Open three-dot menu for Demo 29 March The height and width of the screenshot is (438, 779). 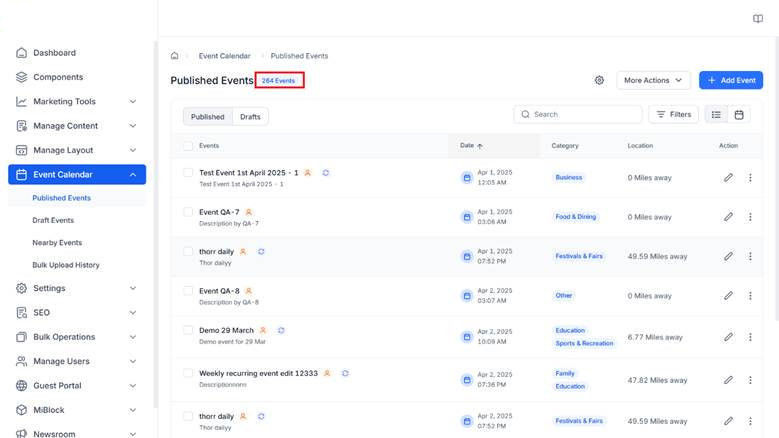click(x=750, y=337)
